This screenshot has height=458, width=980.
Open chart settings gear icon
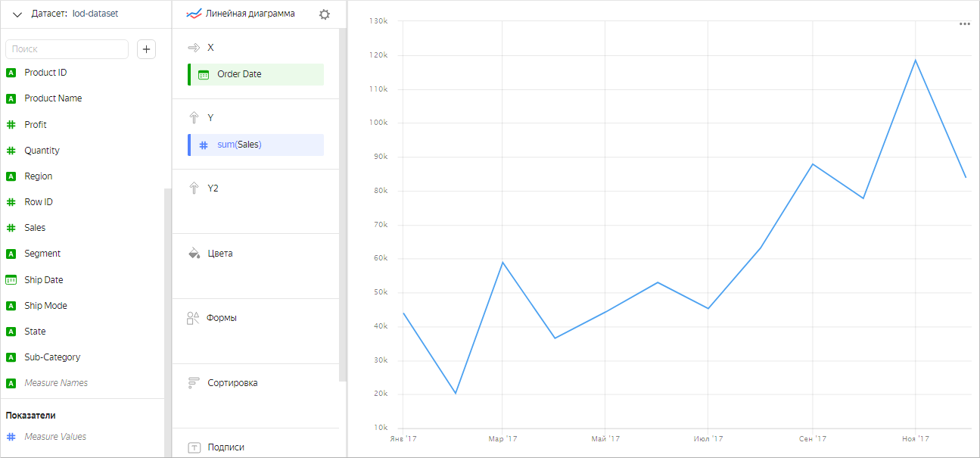click(x=325, y=14)
